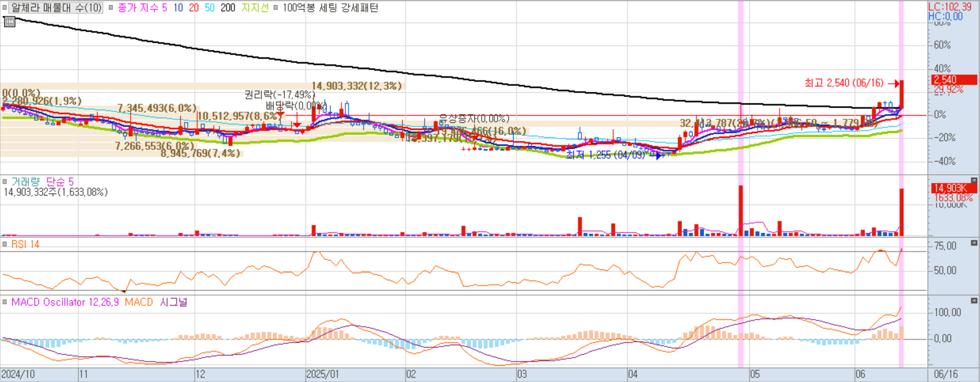
Task: Click the 50.00 level on RSI axis
Action: click(945, 271)
